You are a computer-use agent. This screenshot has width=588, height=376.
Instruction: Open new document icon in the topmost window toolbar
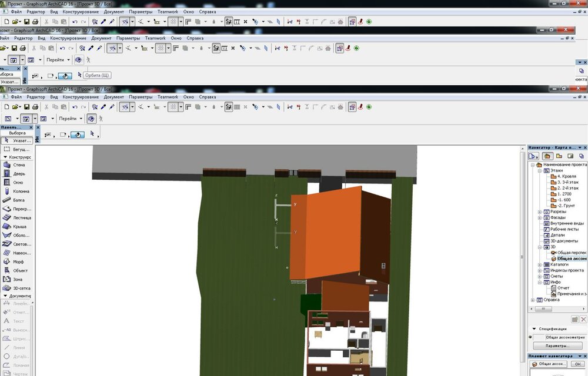[x=6, y=22]
